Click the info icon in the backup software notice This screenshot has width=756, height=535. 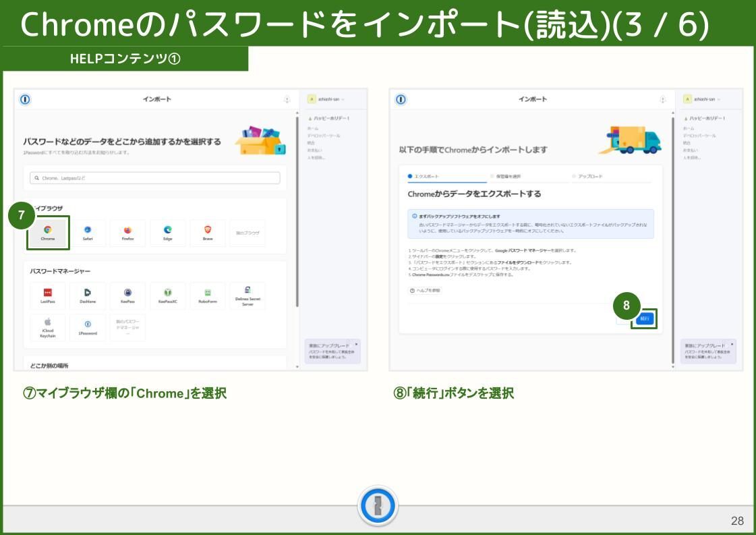[415, 216]
